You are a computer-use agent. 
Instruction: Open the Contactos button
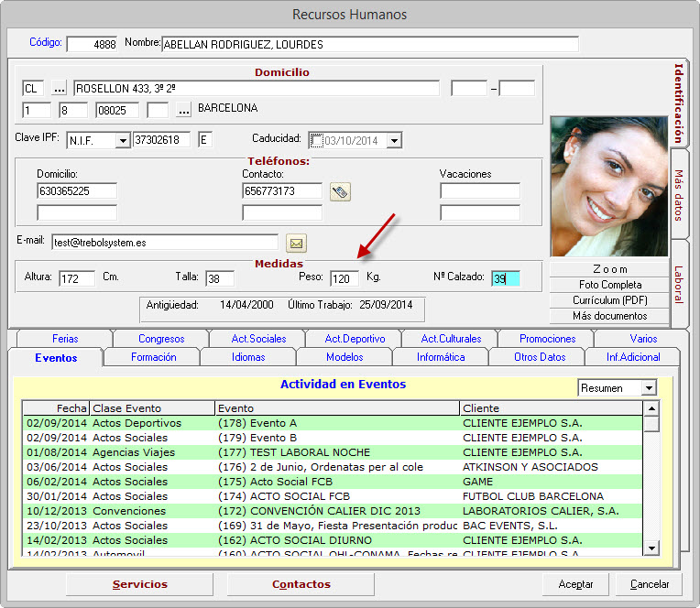301,584
